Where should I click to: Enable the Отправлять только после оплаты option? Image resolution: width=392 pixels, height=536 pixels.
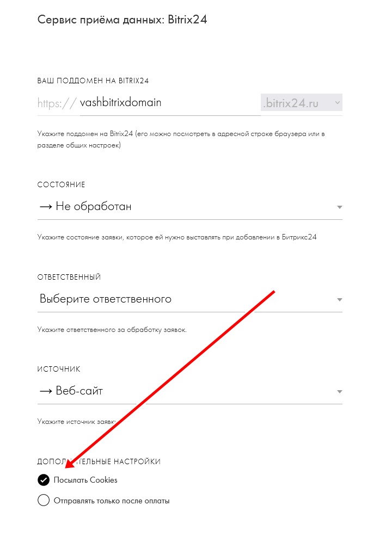44,501
